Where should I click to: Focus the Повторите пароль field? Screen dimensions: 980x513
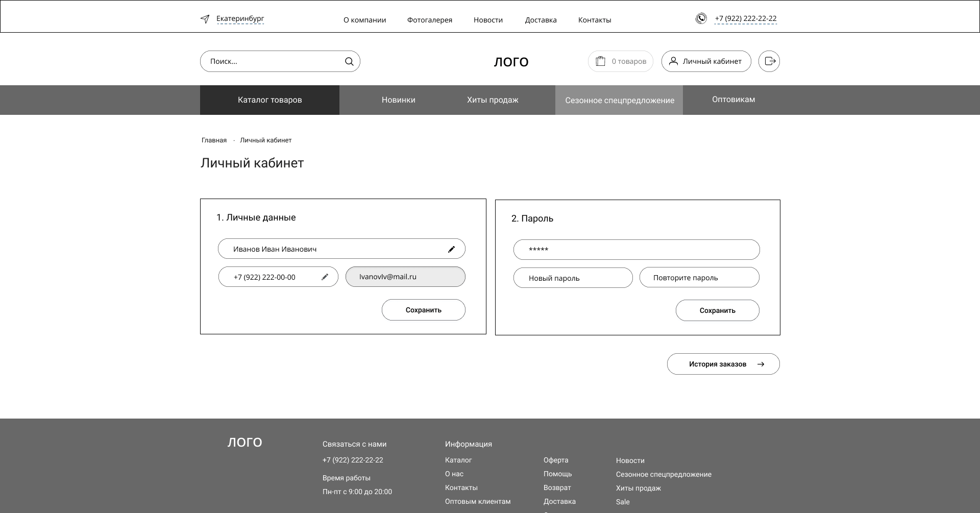699,278
